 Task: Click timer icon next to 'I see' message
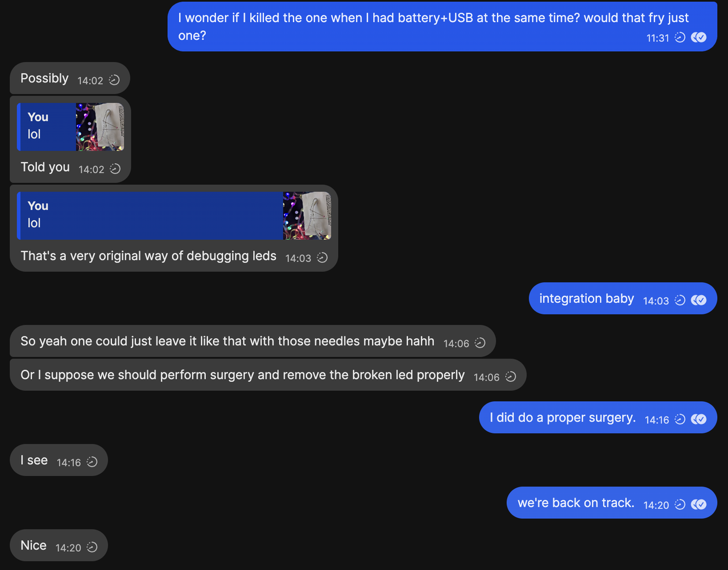pyautogui.click(x=92, y=462)
